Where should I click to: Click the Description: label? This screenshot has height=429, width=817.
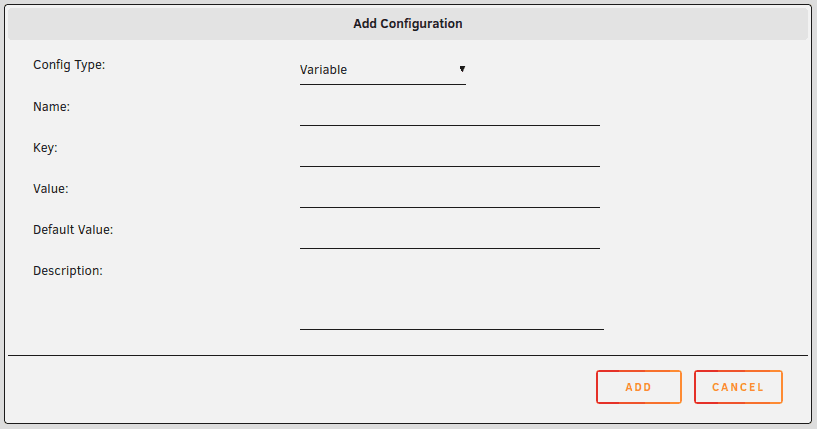68,270
